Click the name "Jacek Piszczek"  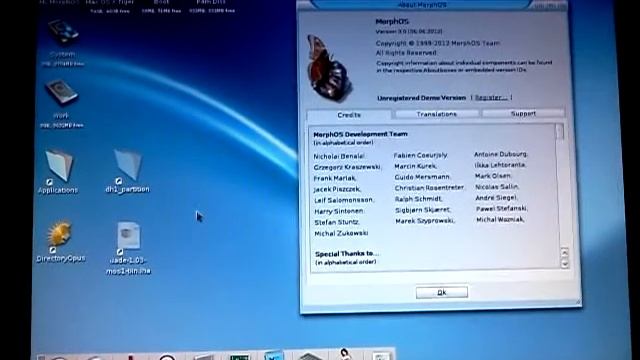tap(337, 189)
